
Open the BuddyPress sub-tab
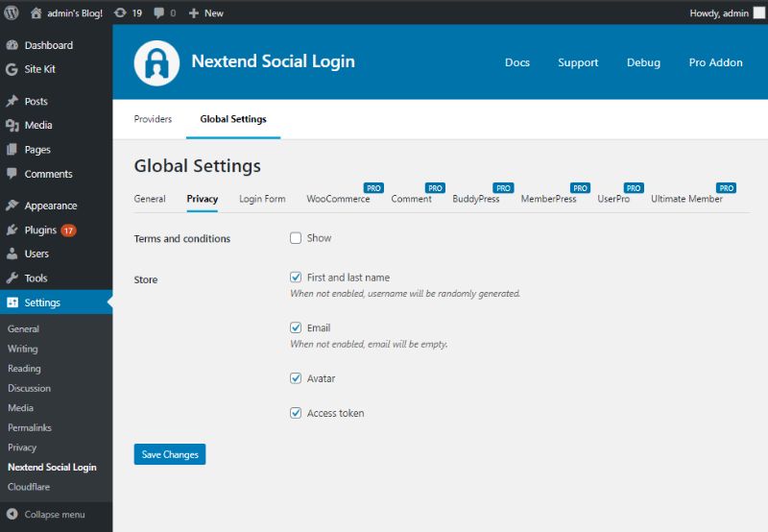tap(476, 199)
